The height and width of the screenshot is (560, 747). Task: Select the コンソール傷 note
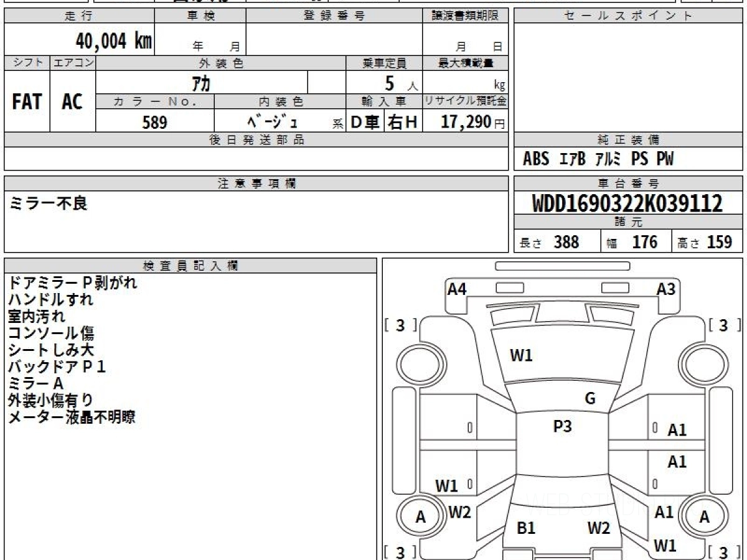(x=51, y=334)
